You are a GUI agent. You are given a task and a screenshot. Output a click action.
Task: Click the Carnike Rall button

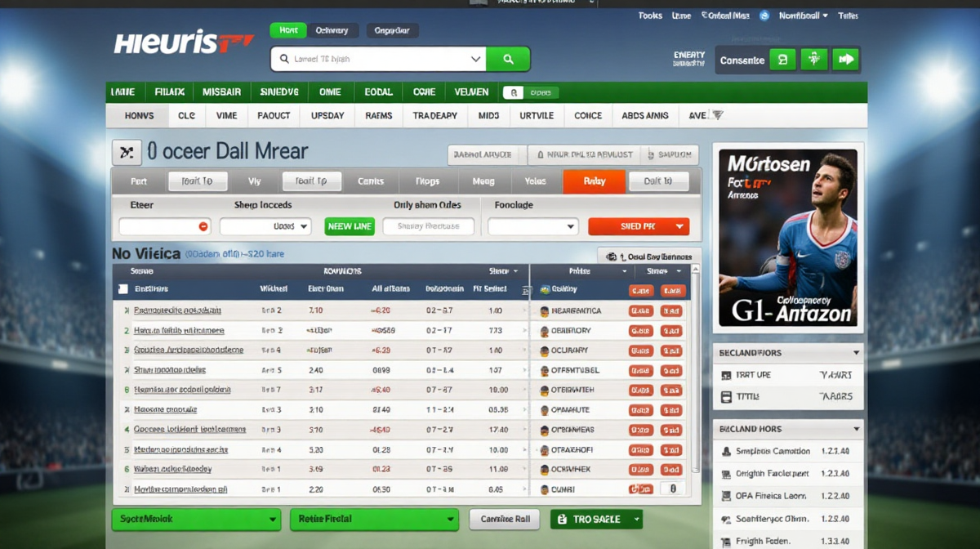tap(505, 519)
